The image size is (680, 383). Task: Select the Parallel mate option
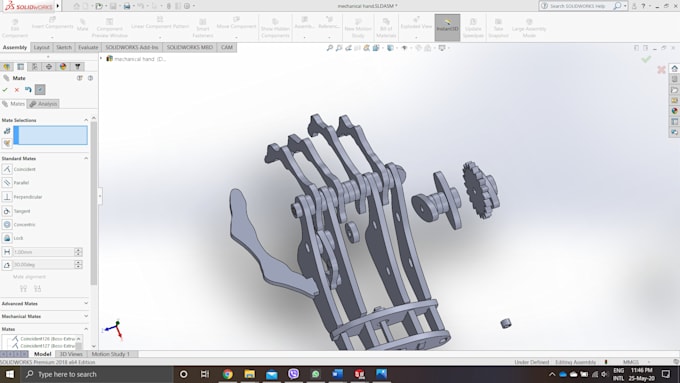point(16,183)
